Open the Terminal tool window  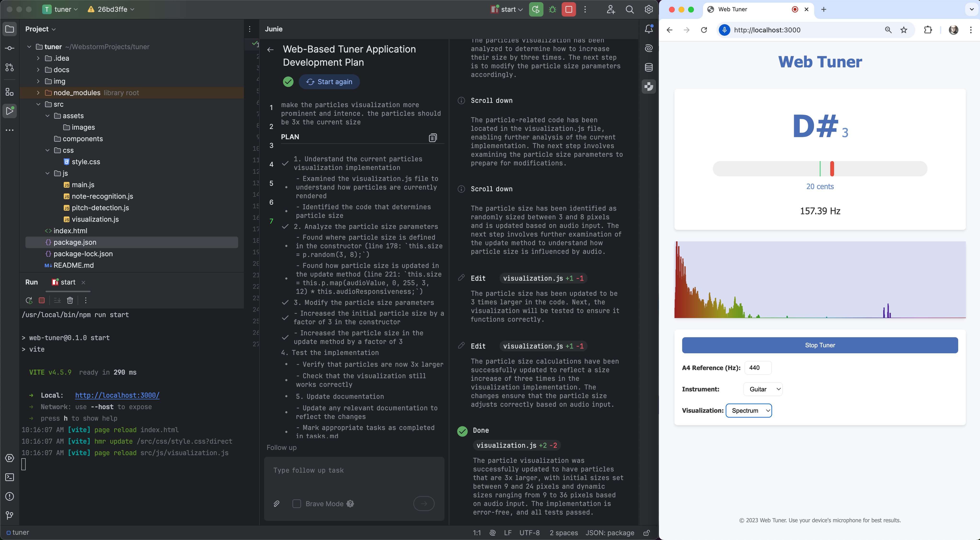pos(10,477)
